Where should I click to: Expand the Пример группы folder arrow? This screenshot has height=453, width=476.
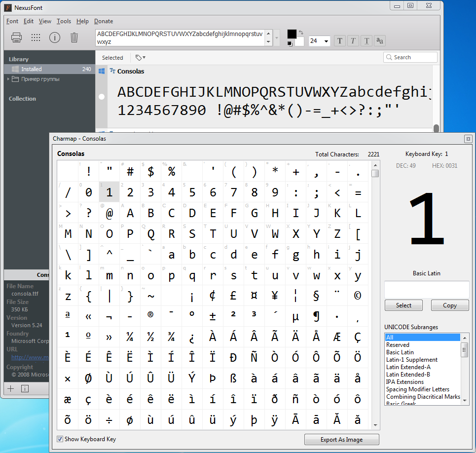[x=8, y=79]
